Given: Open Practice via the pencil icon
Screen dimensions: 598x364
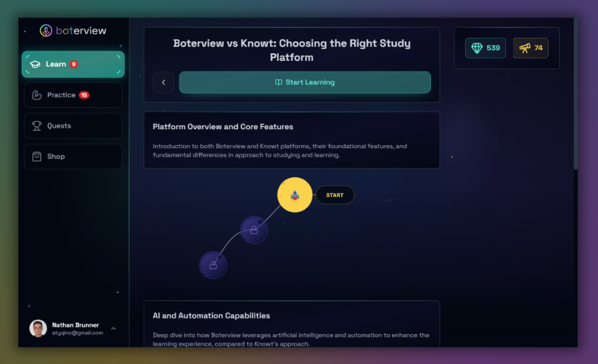Looking at the screenshot, I should [37, 94].
